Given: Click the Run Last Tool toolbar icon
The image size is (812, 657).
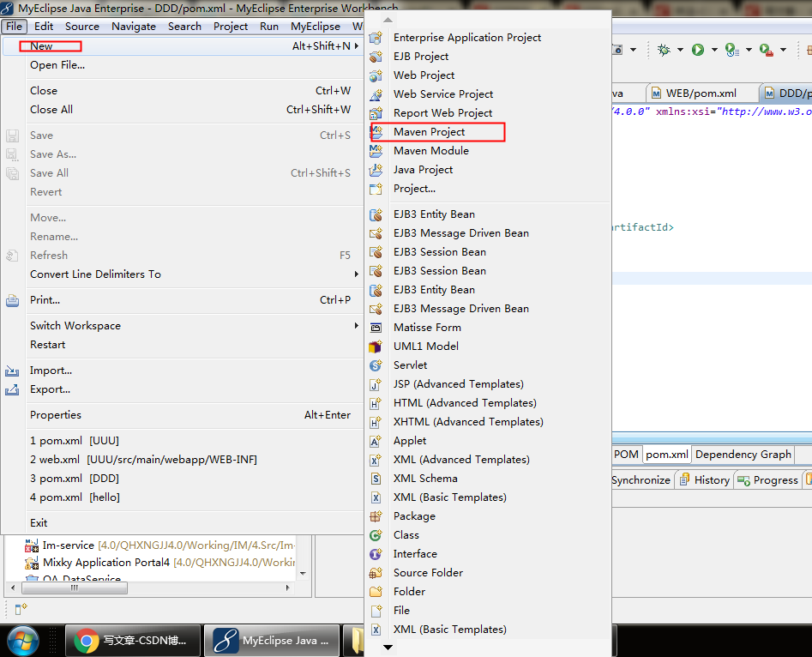Looking at the screenshot, I should 766,50.
